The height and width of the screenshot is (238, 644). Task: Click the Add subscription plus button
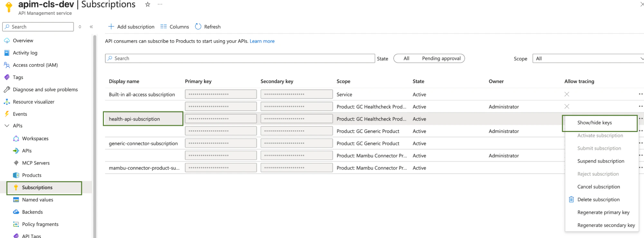click(x=131, y=27)
